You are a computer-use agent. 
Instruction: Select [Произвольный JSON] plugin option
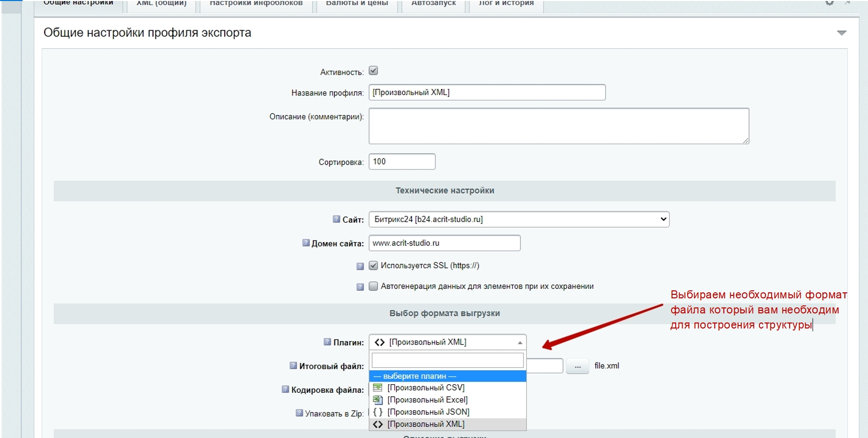tap(428, 412)
